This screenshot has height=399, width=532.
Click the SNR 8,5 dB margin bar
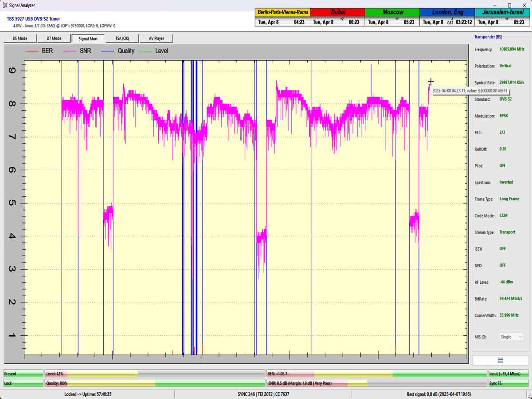(376, 383)
